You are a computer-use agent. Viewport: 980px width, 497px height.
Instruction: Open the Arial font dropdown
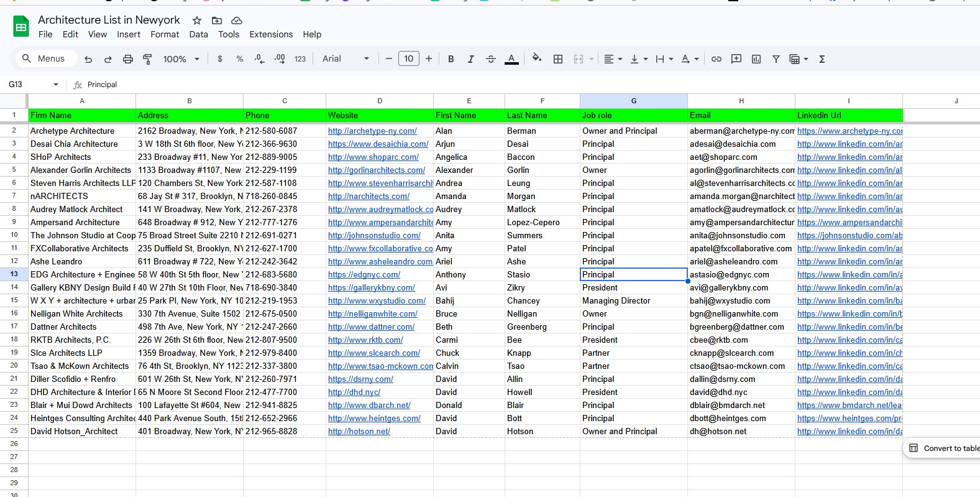(x=346, y=59)
